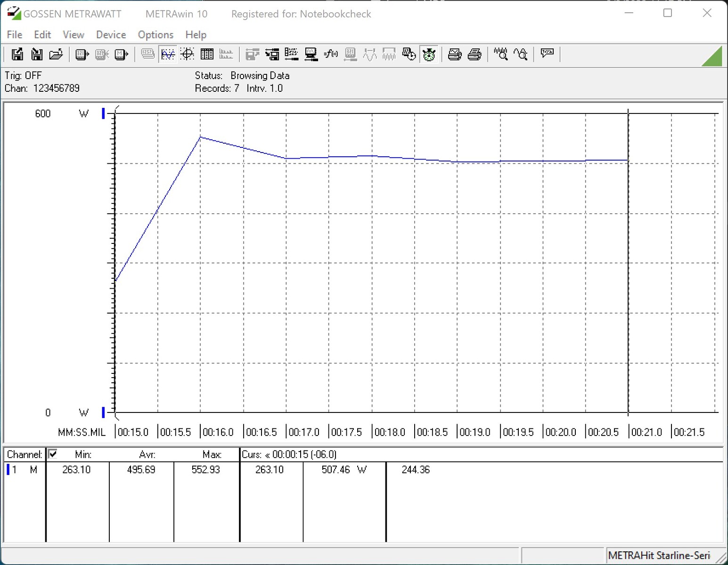Click the grayed 321 monitor toolbar icon
This screenshot has width=728, height=565.
coord(350,55)
